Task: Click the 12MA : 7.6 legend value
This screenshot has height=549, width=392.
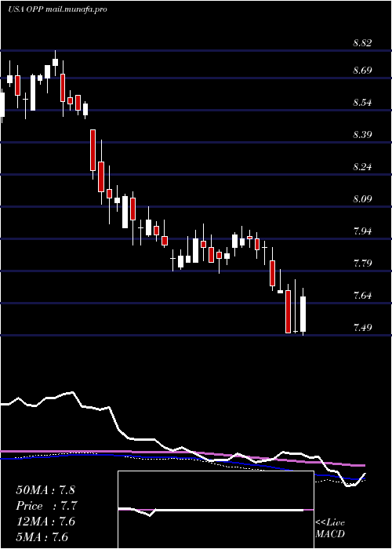Action: coord(45,522)
